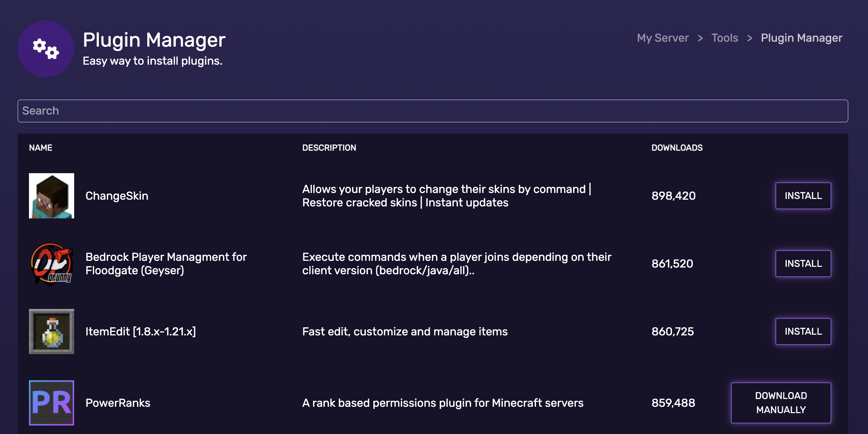868x434 pixels.
Task: Install the ChangeSkin plugin
Action: [x=803, y=195]
